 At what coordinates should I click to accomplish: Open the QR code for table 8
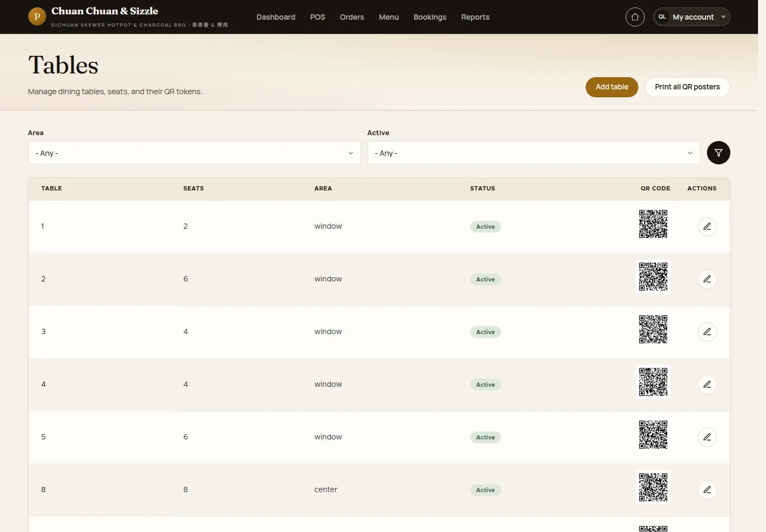(x=653, y=487)
